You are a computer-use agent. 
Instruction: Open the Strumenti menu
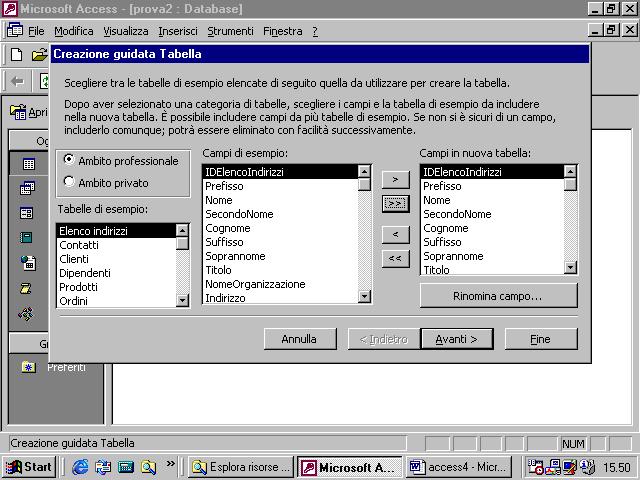point(230,31)
